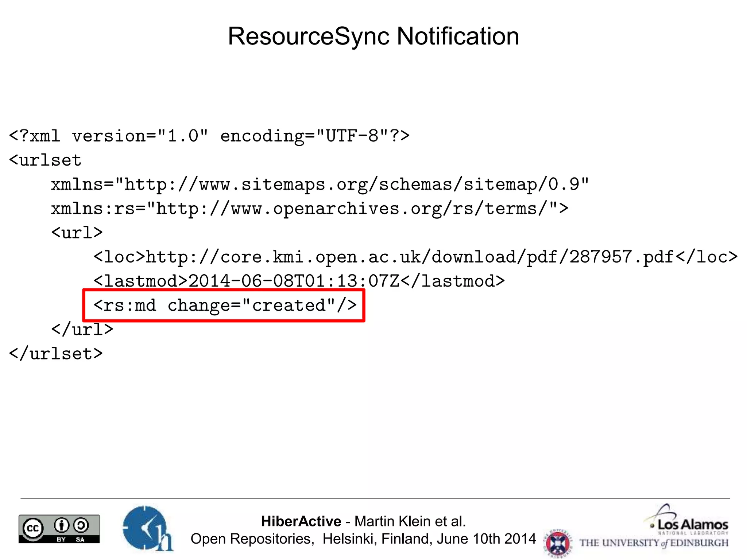Click the ResourceSync Notification slide title

pyautogui.click(x=373, y=36)
